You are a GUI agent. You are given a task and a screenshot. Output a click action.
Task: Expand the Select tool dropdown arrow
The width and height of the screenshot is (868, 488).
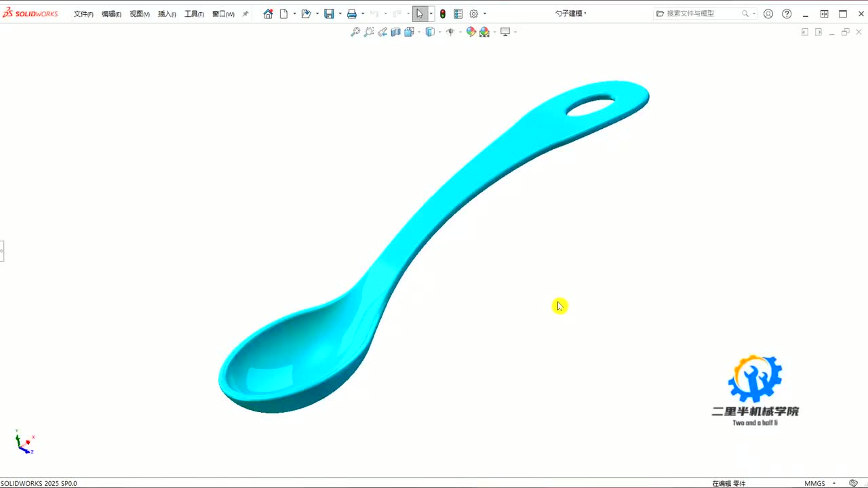pyautogui.click(x=431, y=14)
